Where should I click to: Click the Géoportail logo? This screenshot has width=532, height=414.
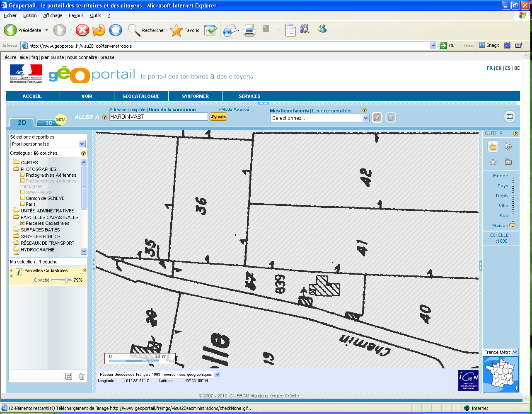[92, 75]
